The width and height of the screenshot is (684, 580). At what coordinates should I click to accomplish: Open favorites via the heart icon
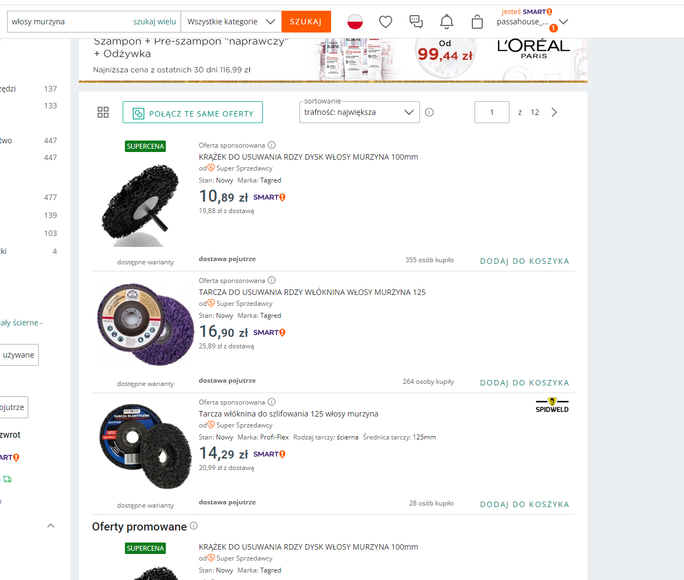(x=386, y=21)
